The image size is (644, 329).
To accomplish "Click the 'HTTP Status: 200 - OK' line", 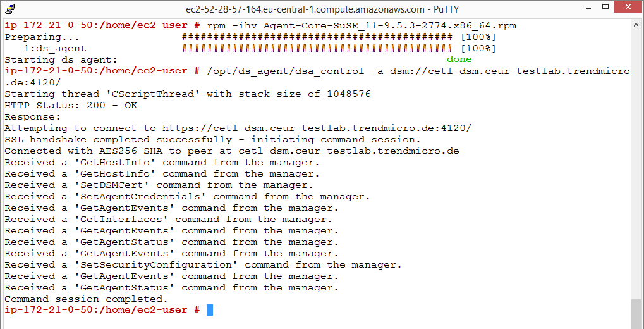I will click(71, 106).
